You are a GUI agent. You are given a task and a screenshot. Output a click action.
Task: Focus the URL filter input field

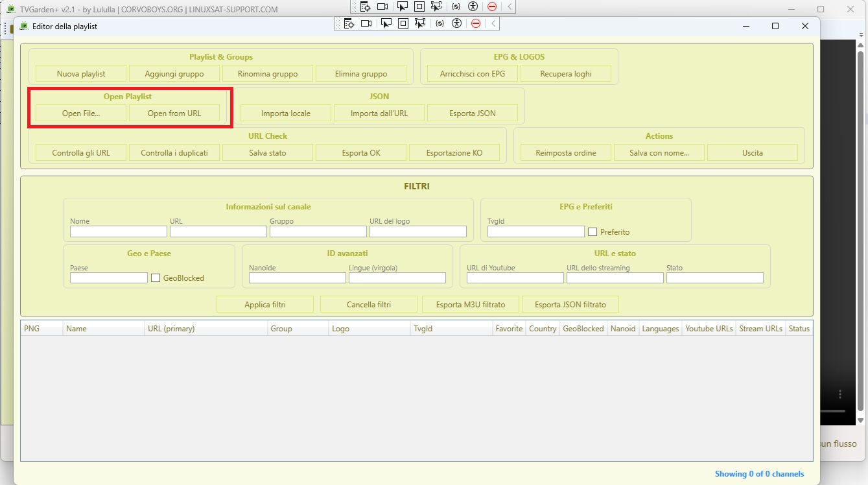pyautogui.click(x=218, y=231)
